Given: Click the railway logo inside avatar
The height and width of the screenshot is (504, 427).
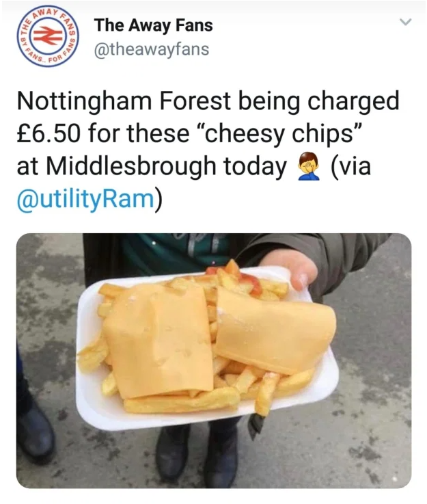Looking at the screenshot, I should click(x=48, y=36).
